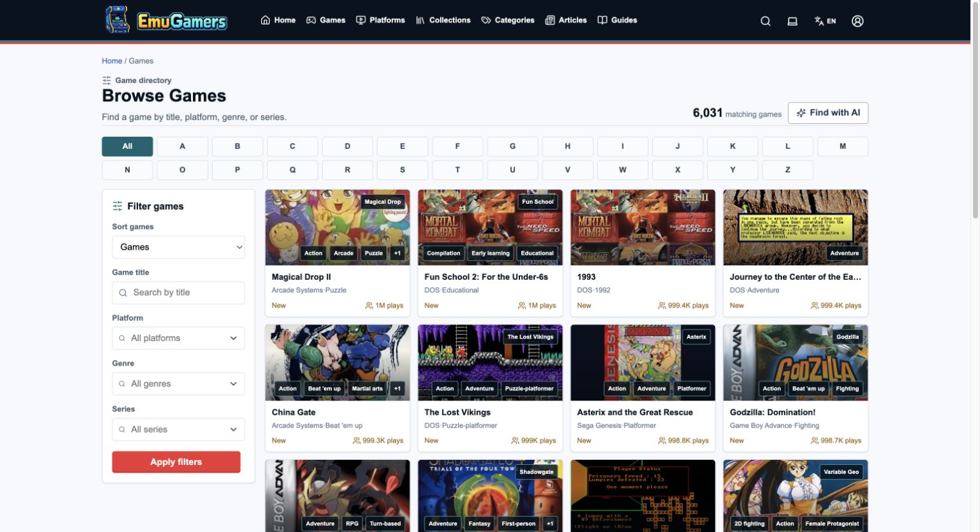
Task: Open The Lost Vikings game title
Action: click(457, 412)
